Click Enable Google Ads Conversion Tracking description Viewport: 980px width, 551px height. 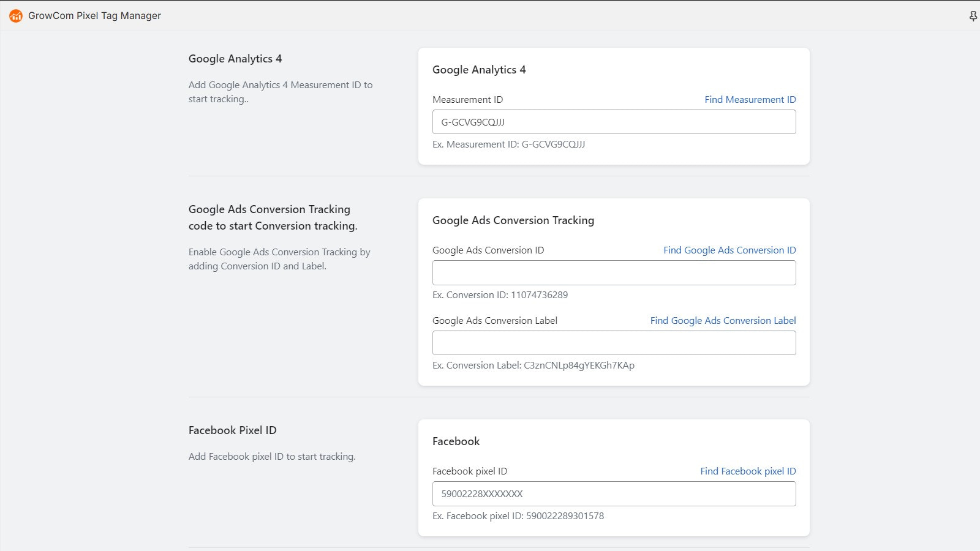click(x=279, y=259)
